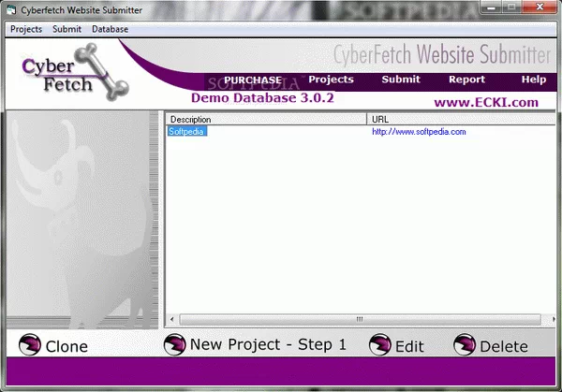Click the PURCHASE navigation tab
The image size is (562, 392).
(253, 80)
